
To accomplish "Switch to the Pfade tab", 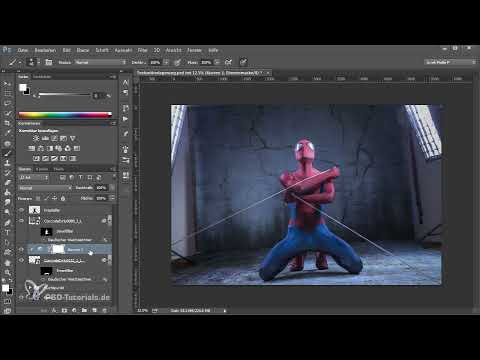I will click(59, 169).
